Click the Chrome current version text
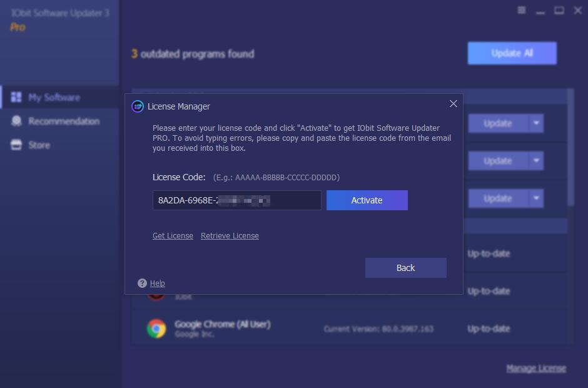The image size is (588, 388). point(378,329)
